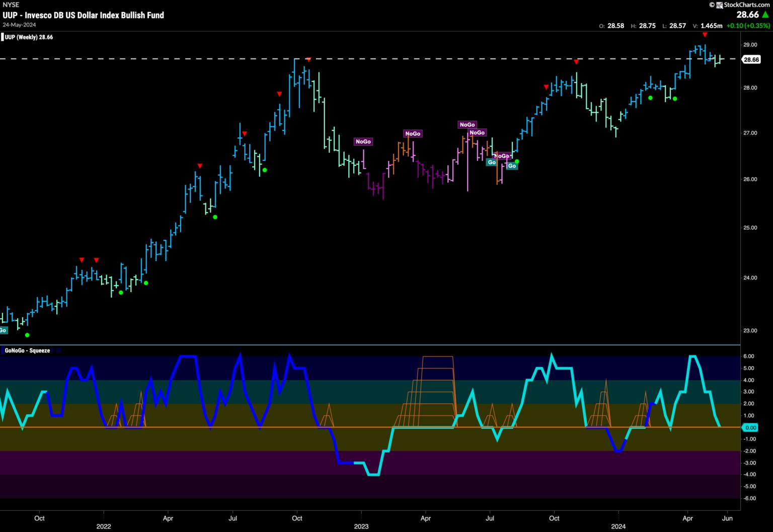Click the white swatch beside the UUP (Weekly) legend
Viewport: 773px width, 532px height.
tap(3, 37)
